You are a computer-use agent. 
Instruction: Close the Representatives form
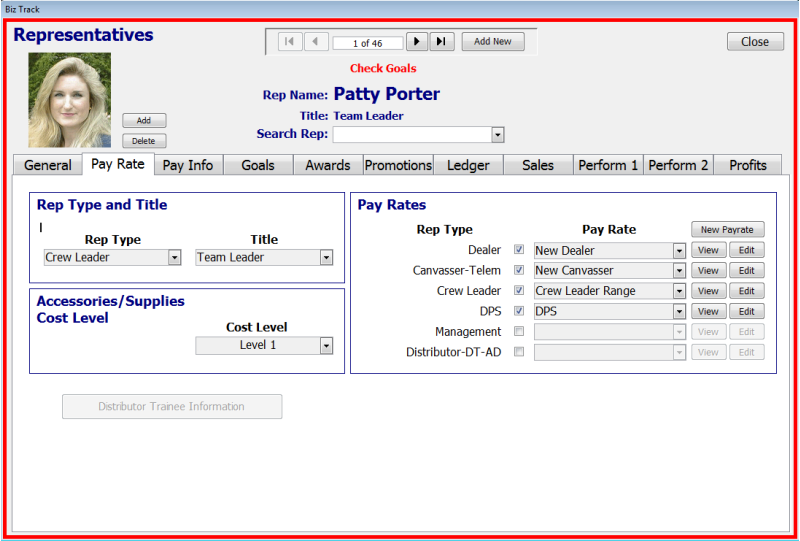(x=755, y=42)
